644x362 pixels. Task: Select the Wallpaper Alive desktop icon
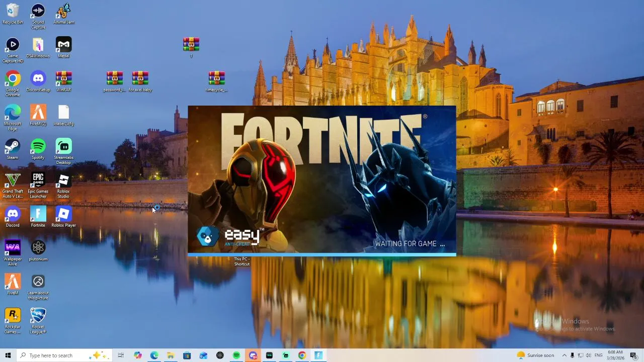click(13, 252)
